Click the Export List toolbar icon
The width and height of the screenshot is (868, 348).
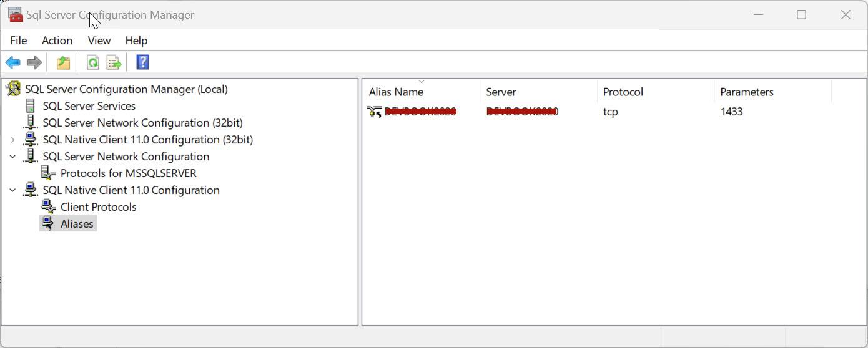click(114, 62)
